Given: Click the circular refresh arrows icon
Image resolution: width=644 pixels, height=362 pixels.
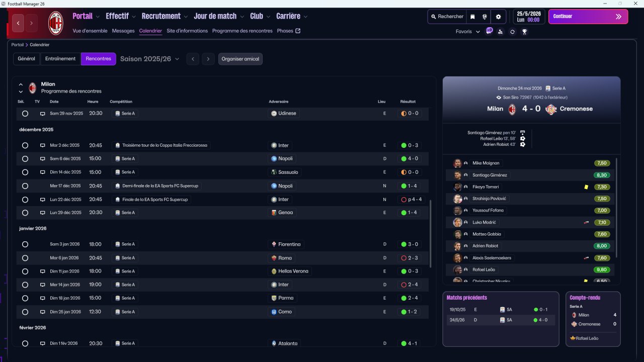Looking at the screenshot, I should click(512, 32).
